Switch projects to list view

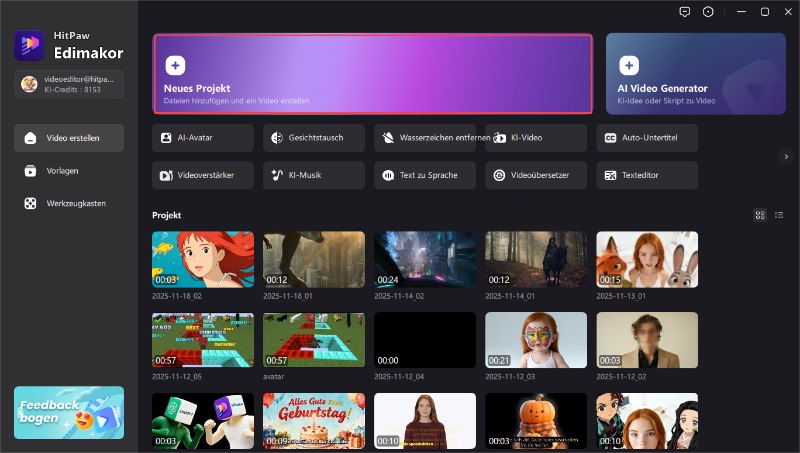(779, 215)
